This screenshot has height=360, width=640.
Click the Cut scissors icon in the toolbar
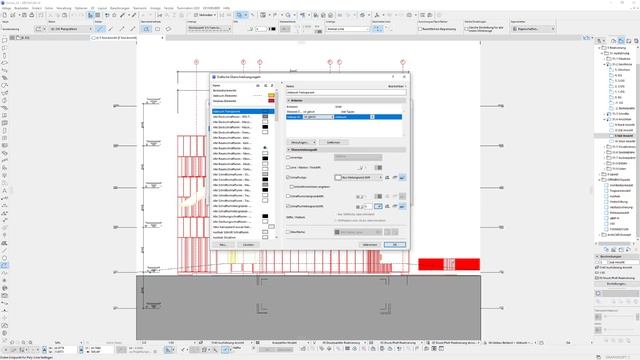(x=51, y=15)
